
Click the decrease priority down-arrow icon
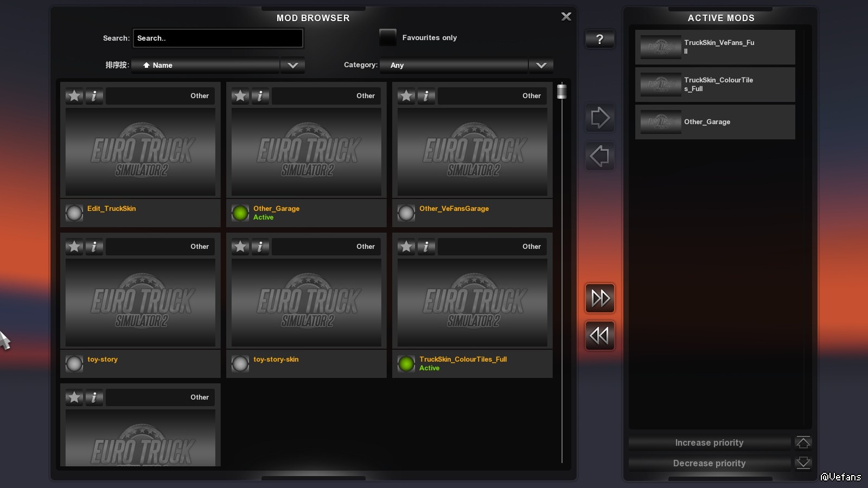(x=803, y=463)
